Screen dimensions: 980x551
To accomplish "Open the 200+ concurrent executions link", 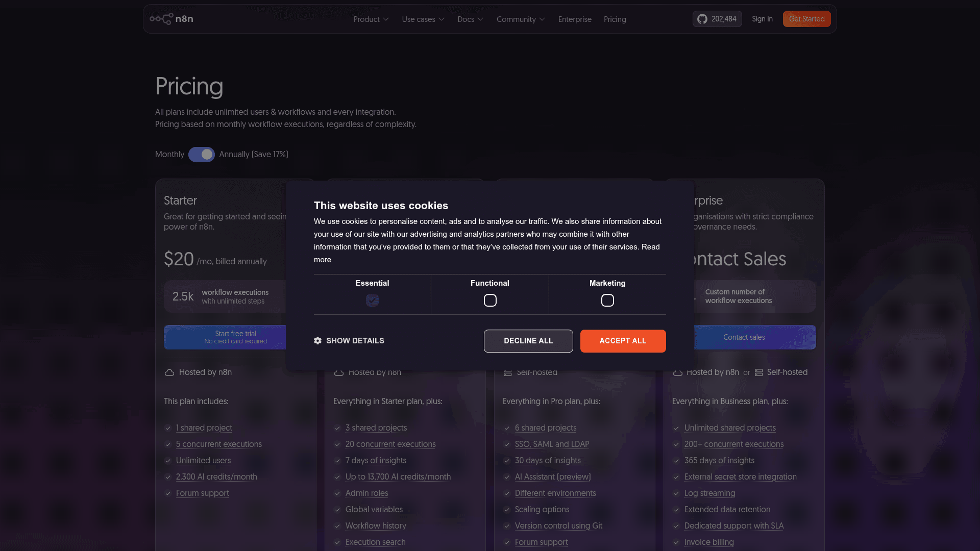I will click(x=733, y=444).
